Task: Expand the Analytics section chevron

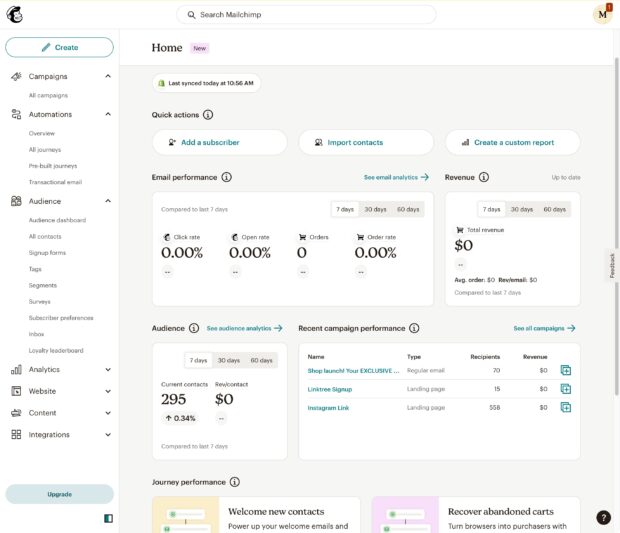Action: 108,370
